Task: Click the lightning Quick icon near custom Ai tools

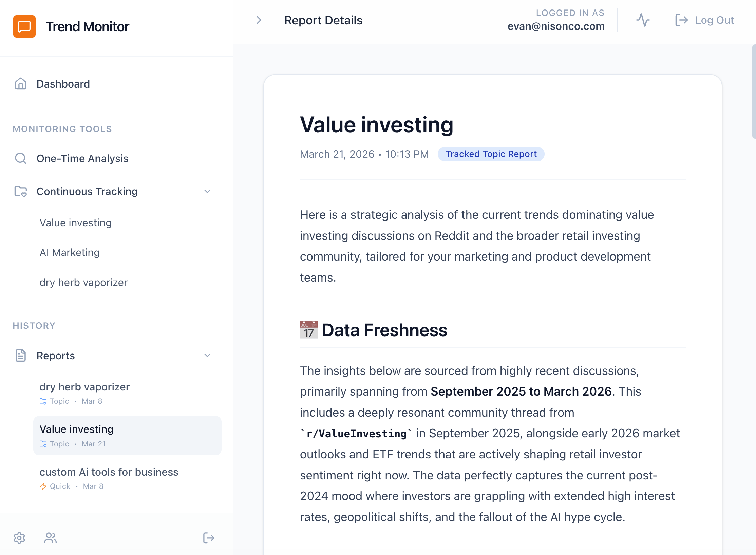Action: tap(43, 486)
